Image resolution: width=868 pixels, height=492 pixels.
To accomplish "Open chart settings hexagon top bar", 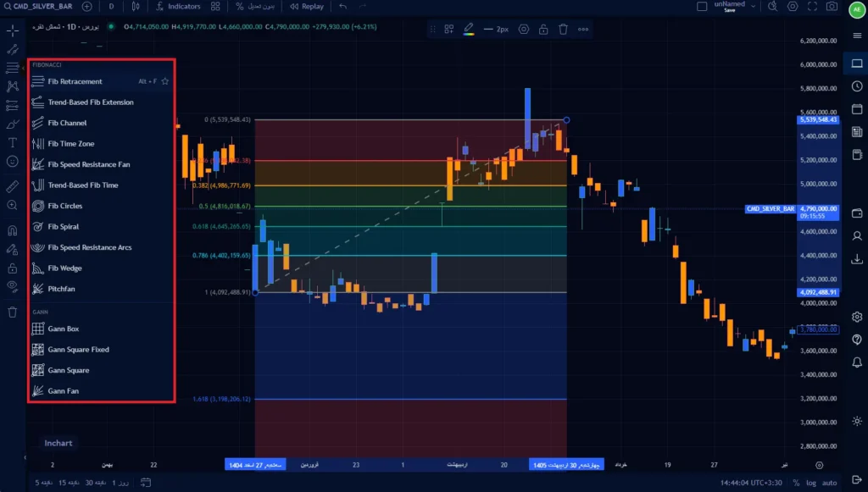I will [793, 7].
